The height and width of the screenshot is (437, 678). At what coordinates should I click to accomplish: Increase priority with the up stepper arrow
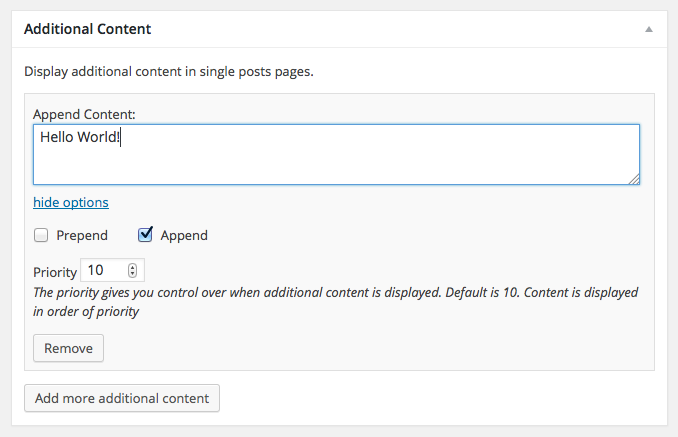point(133,266)
